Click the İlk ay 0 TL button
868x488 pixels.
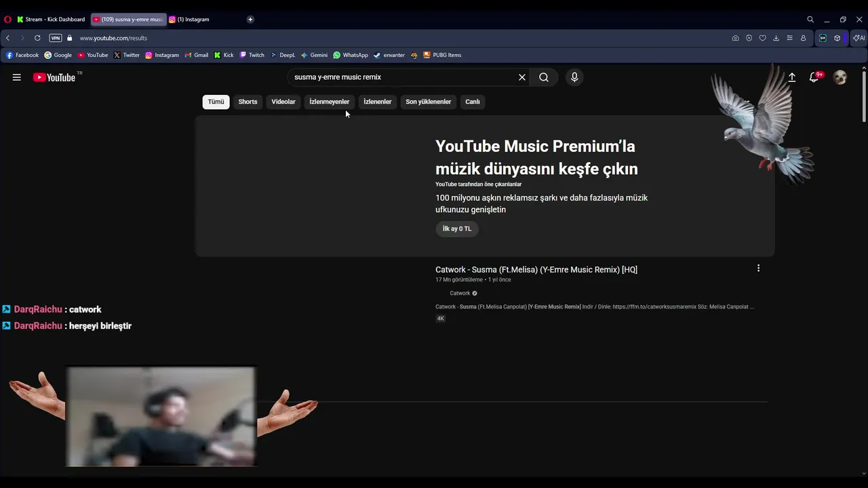point(457,229)
